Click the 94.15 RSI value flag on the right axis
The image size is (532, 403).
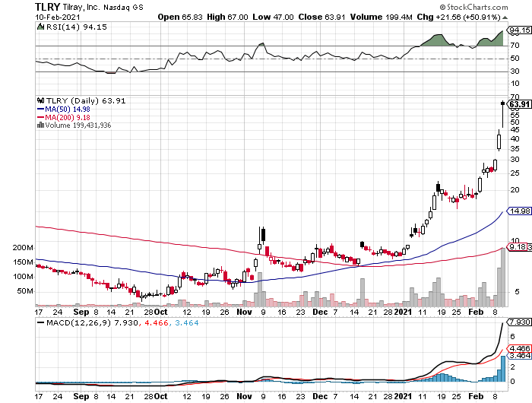point(519,30)
